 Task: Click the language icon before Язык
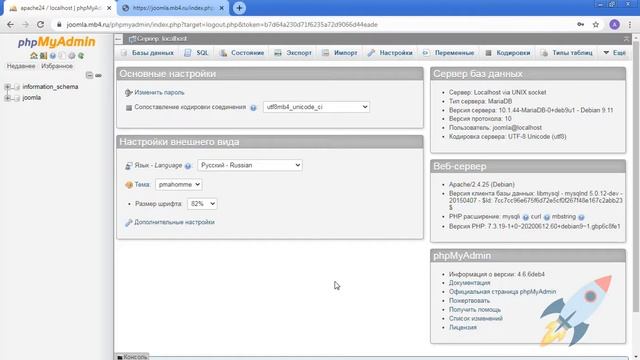(129, 166)
